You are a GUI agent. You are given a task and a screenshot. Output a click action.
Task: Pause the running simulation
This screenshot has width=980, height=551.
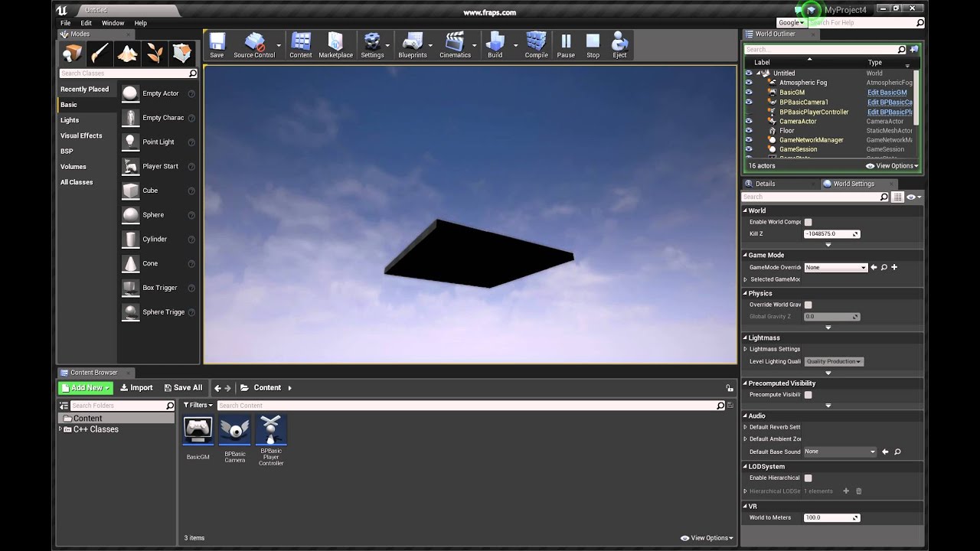pos(566,45)
